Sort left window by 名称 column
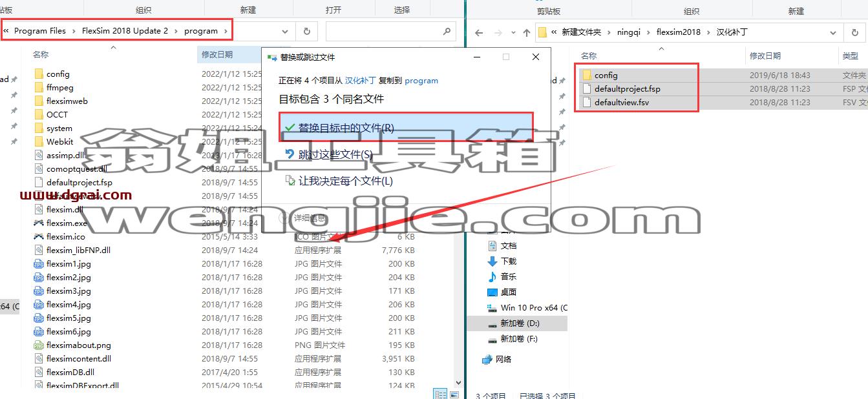The height and width of the screenshot is (399, 868). 41,55
